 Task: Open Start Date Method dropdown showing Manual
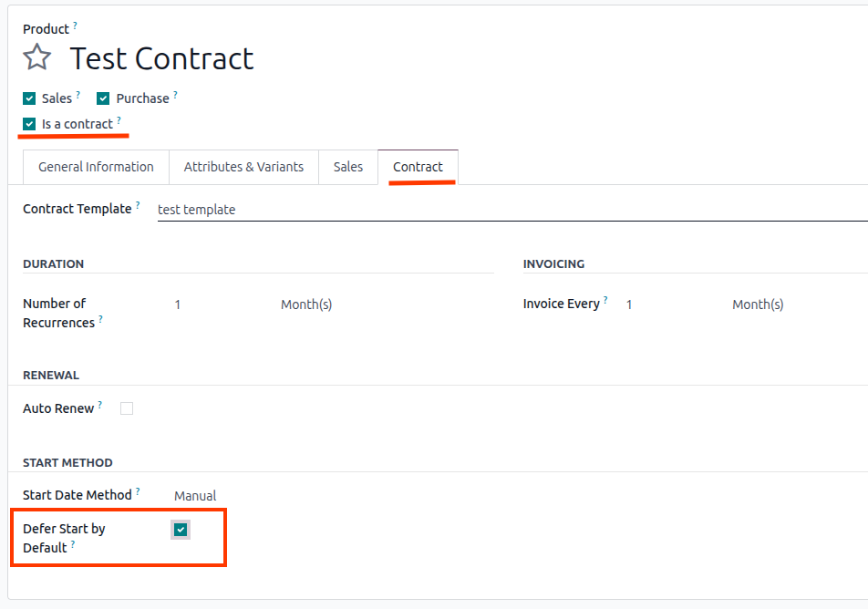pyautogui.click(x=195, y=496)
